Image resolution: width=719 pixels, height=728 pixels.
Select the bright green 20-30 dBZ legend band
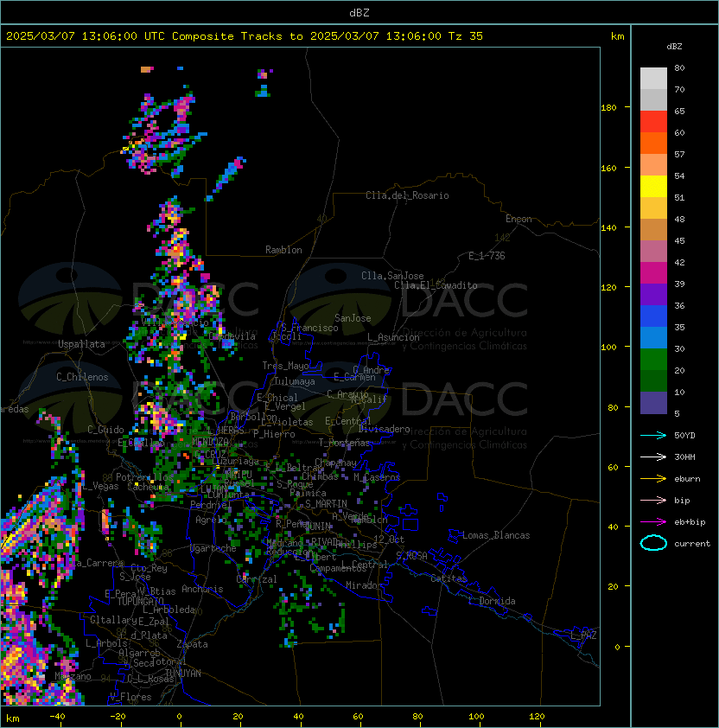click(x=653, y=360)
